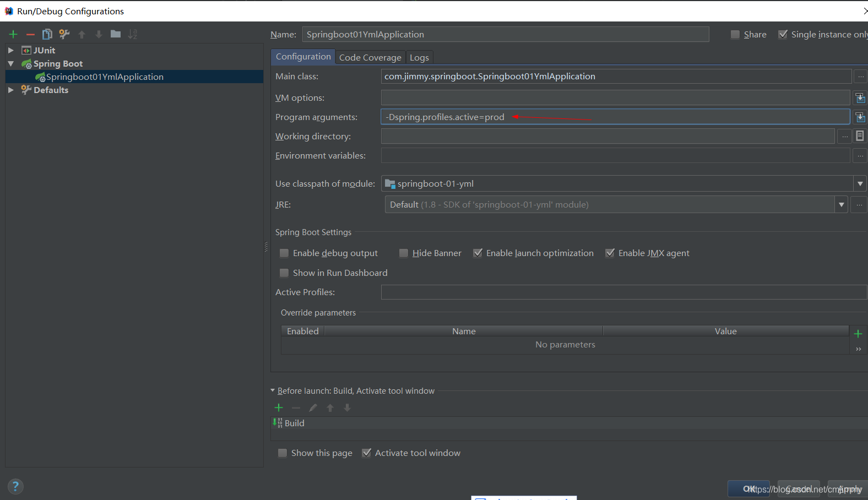Screen dimensions: 868x500
Task: Remove the selected Before launch task
Action: (x=296, y=407)
